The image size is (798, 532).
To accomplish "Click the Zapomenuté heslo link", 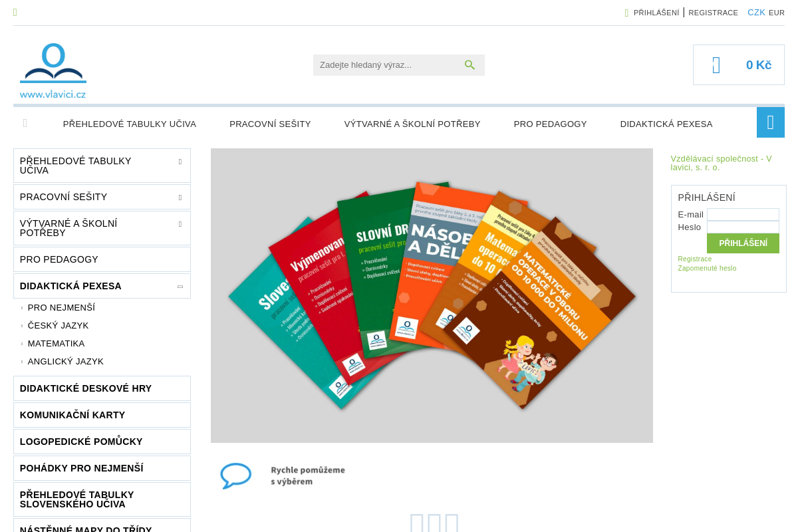I will coord(707,269).
